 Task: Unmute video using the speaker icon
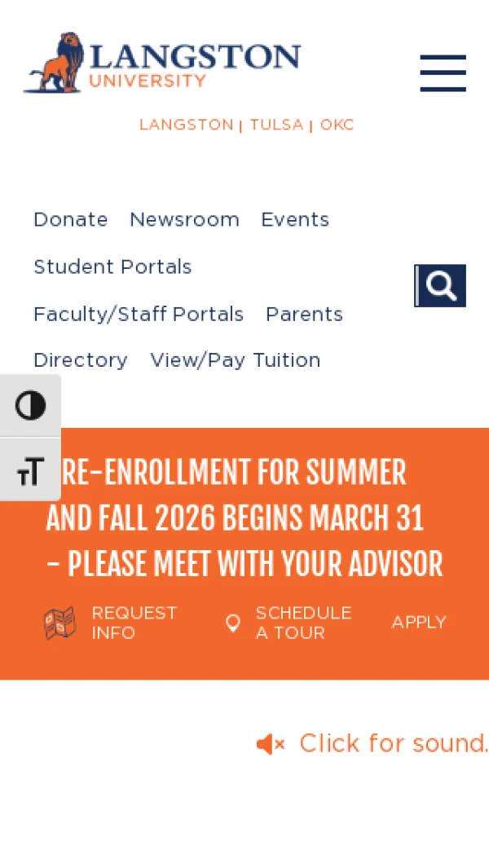pyautogui.click(x=271, y=744)
